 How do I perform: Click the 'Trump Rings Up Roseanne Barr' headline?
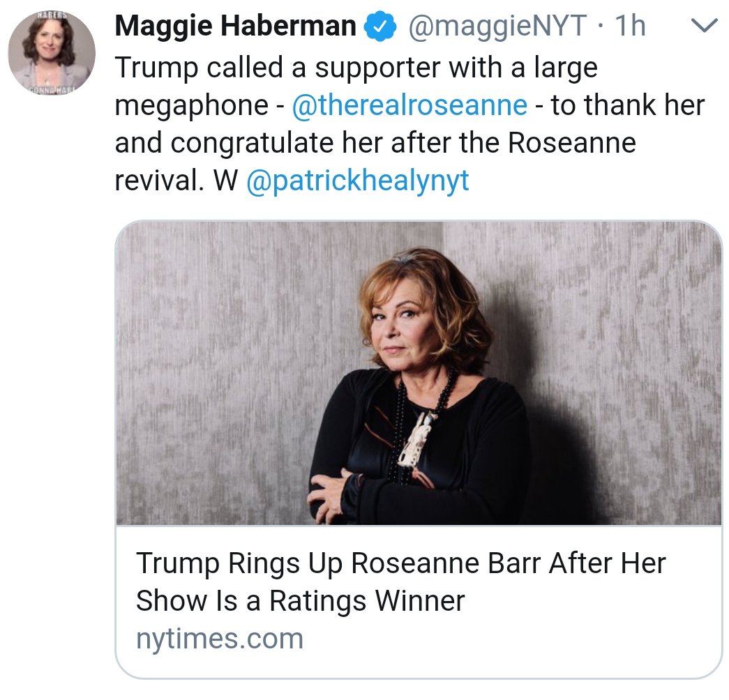(400, 563)
